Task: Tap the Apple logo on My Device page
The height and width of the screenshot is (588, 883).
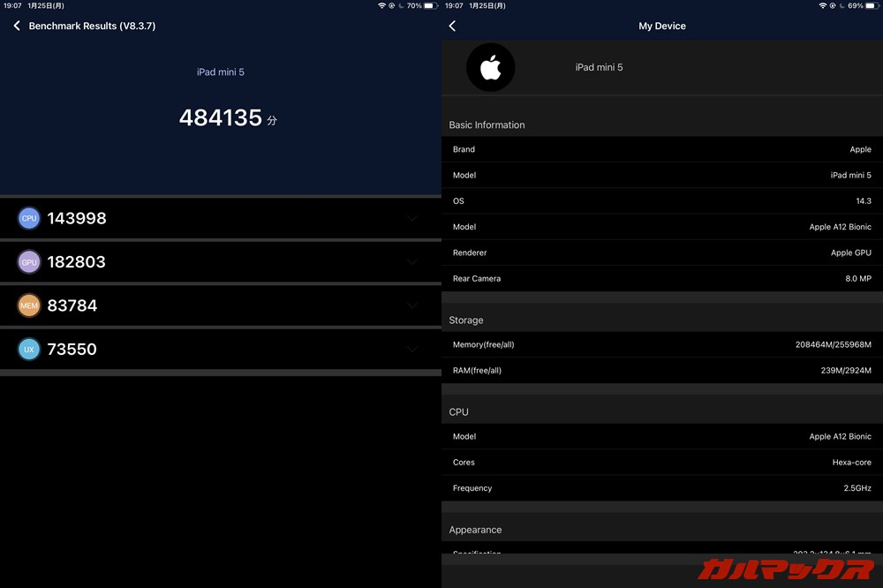Action: click(x=491, y=67)
